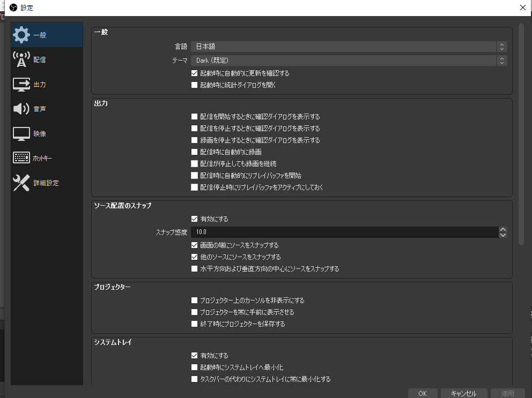Open the ホットキー tab

(x=47, y=158)
